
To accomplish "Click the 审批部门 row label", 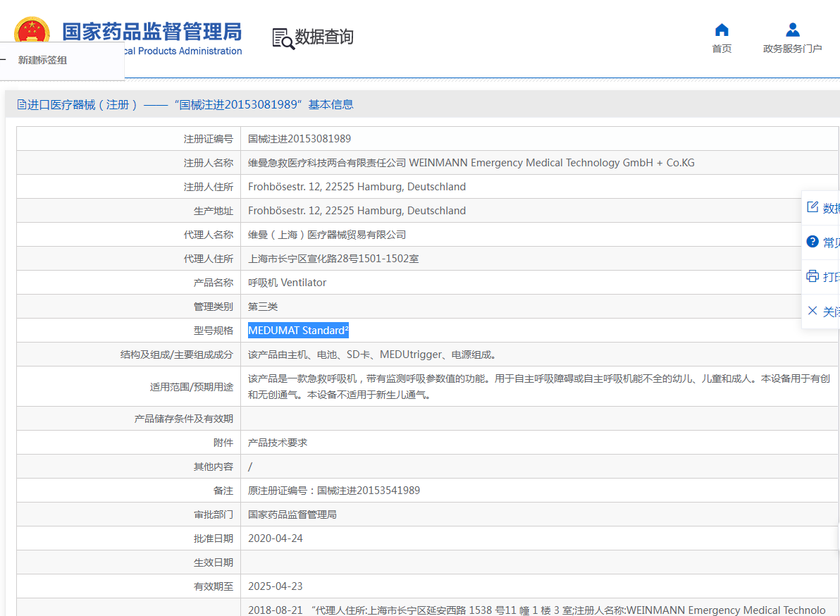I will [x=214, y=515].
